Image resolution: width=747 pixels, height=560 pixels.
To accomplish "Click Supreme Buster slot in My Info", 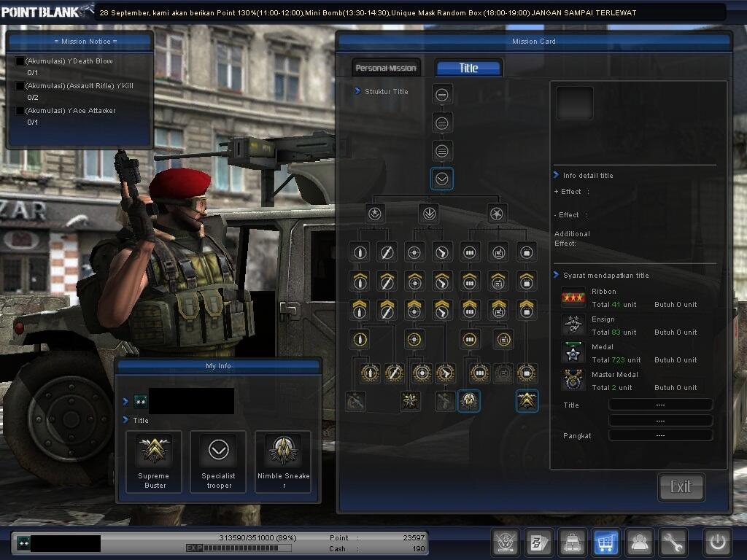I will 154,462.
